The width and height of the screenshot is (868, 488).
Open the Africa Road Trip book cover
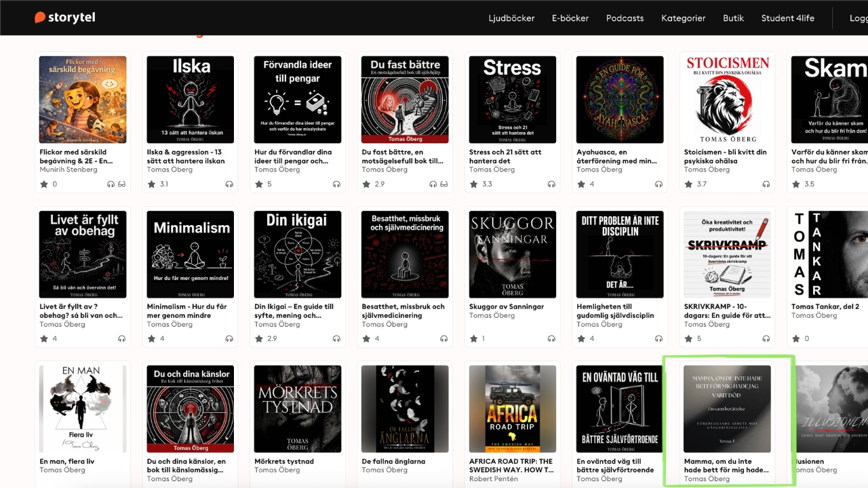[513, 409]
